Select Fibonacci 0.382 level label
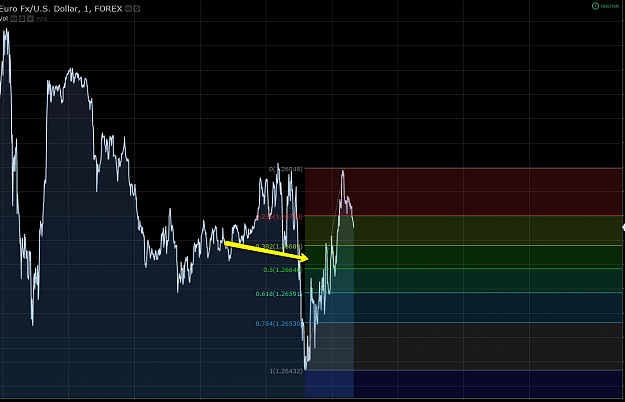 279,247
